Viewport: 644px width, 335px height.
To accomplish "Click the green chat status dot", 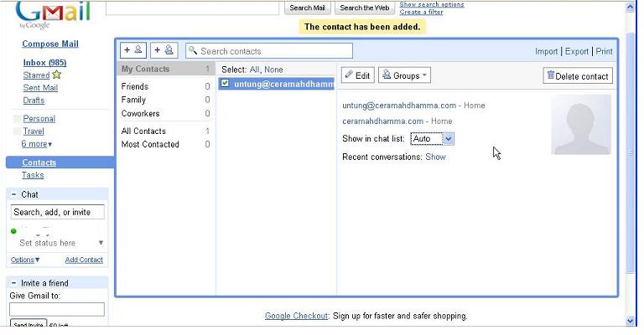I will [14, 230].
